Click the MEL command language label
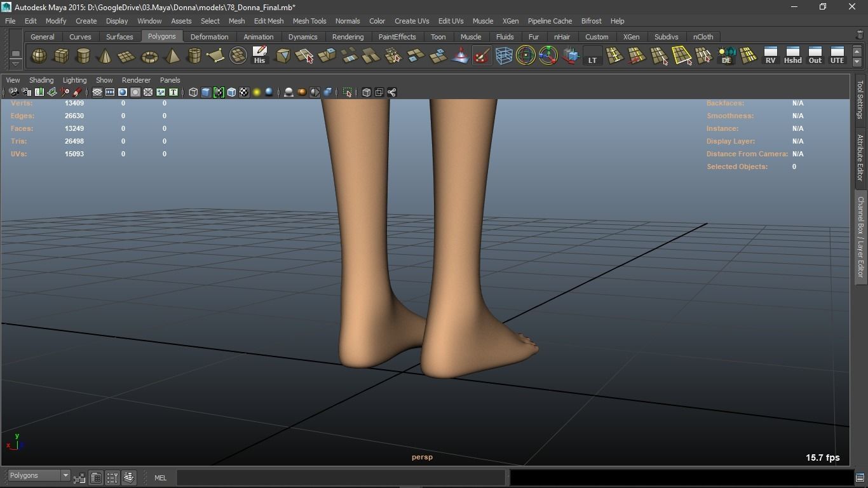 click(x=160, y=478)
